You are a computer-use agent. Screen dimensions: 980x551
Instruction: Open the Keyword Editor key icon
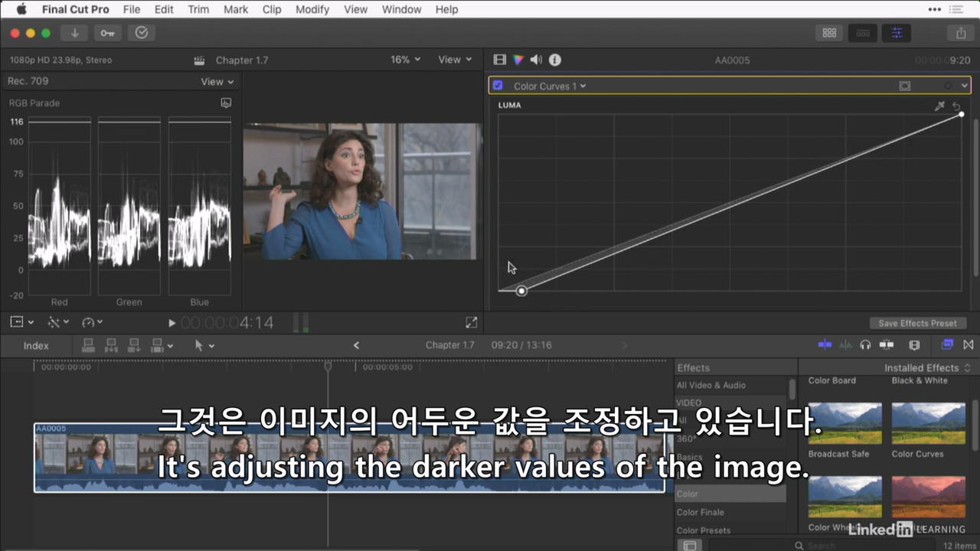(108, 33)
